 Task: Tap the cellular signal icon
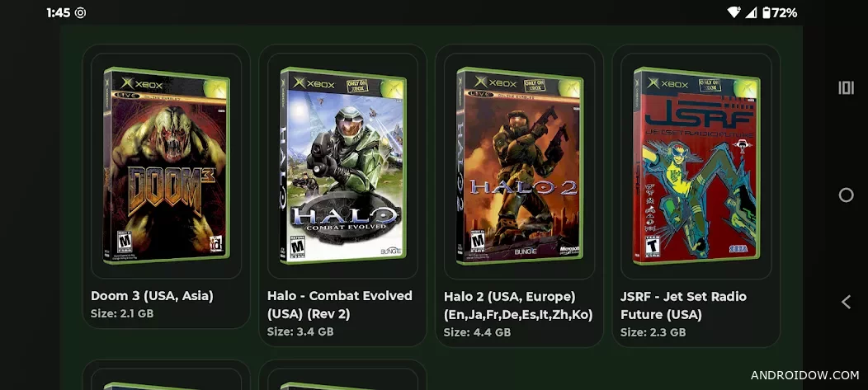coord(751,12)
